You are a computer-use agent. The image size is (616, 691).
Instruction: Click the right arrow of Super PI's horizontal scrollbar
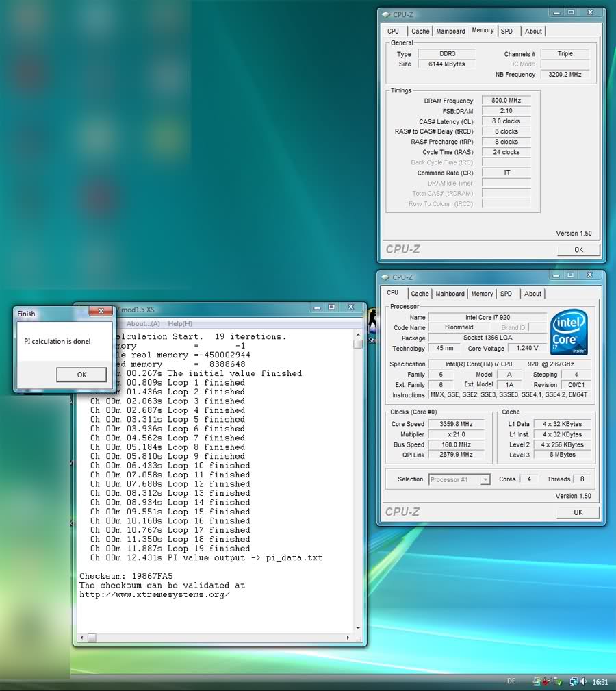tap(348, 637)
